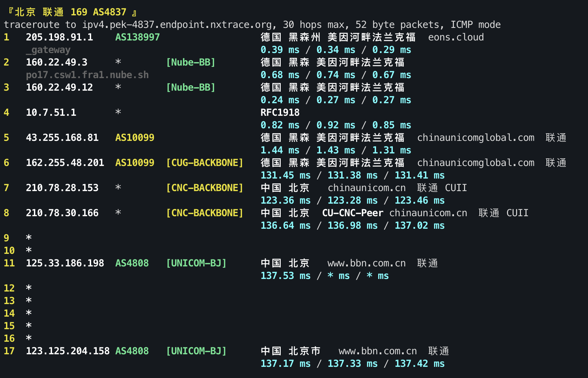Select the AS4837 label in the title
The width and height of the screenshot is (588, 378).
110,12
